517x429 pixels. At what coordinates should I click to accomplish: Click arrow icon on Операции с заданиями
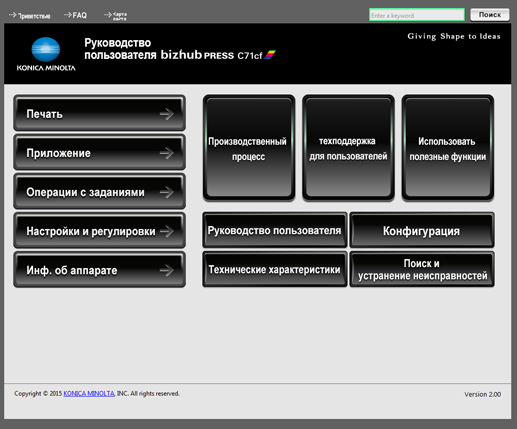[x=167, y=192]
